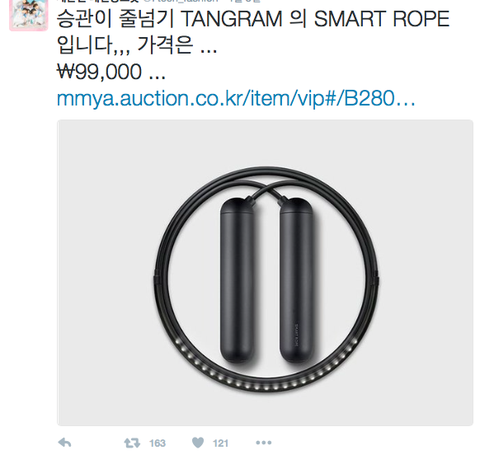Viewport: 480px width, 455px height.
Task: Retweet this SMART ROPE tweet
Action: coord(132,443)
